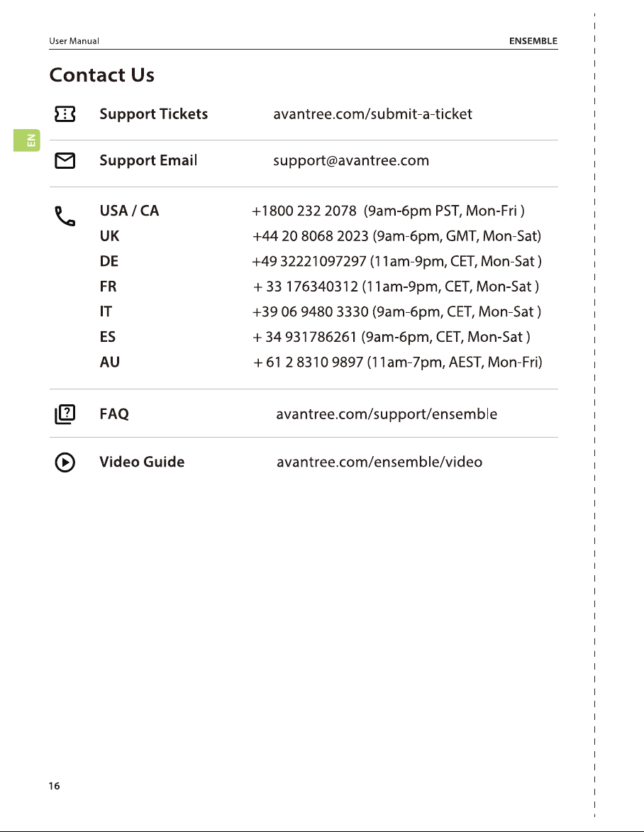
Task: Open avantree.com/submit-a-ticket link
Action: click(x=372, y=114)
